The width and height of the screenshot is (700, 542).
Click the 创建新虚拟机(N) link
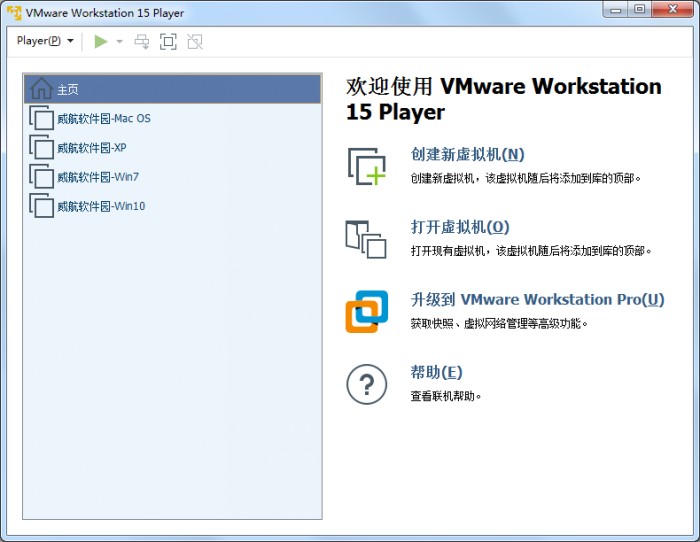click(x=467, y=154)
